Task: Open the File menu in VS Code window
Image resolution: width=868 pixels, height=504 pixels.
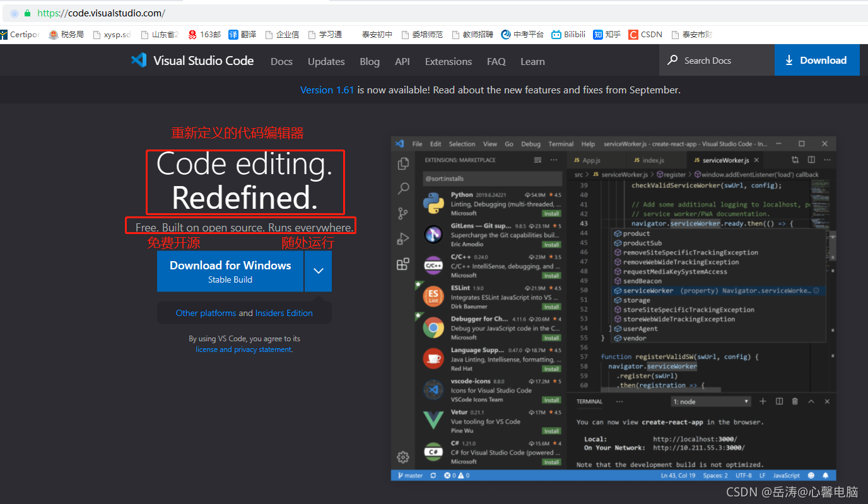Action: (x=417, y=144)
